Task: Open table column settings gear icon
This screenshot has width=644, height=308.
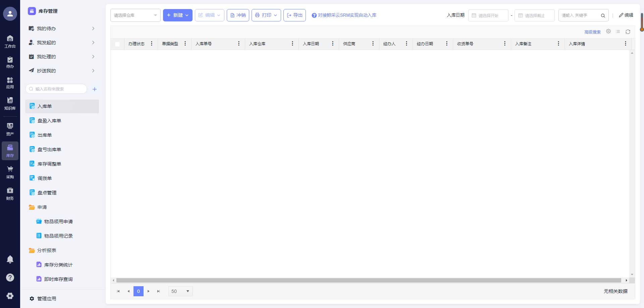Action: click(608, 32)
